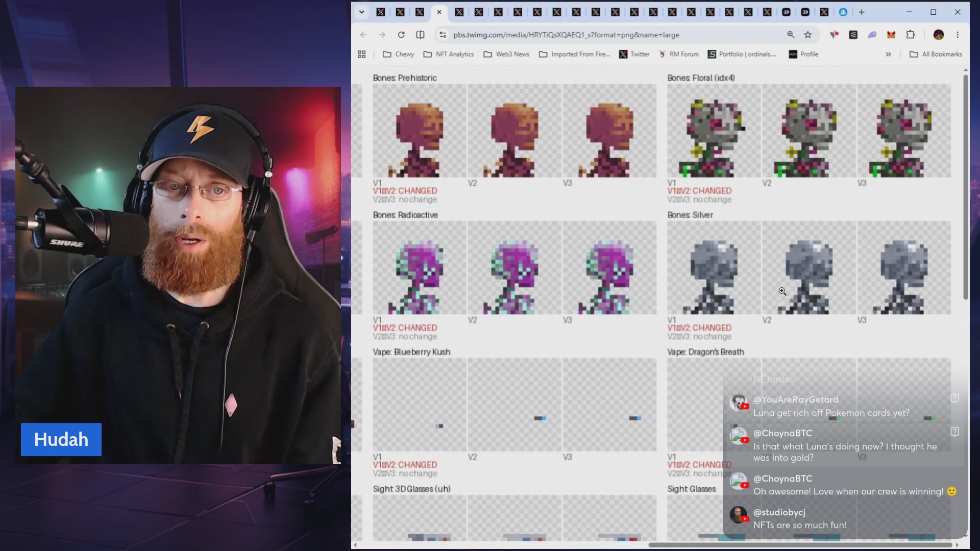The image size is (980, 551).
Task: Expand the Chewy bookmarks folder
Action: point(398,54)
